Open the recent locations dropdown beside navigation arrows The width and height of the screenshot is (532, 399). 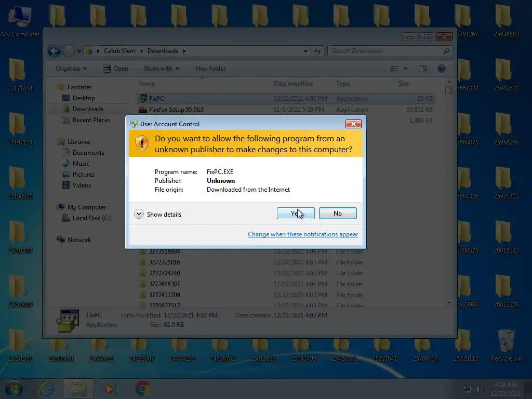[x=79, y=51]
